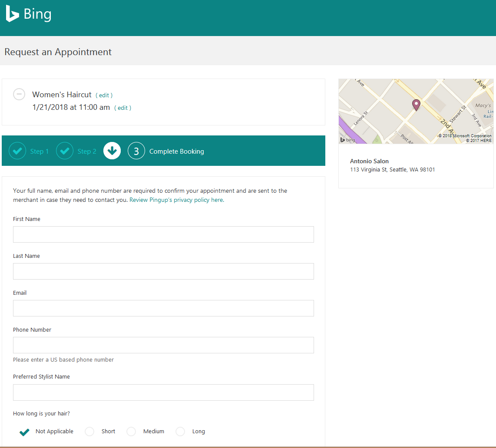This screenshot has height=448, width=496.
Task: Select Short hair length radio button
Action: [89, 432]
